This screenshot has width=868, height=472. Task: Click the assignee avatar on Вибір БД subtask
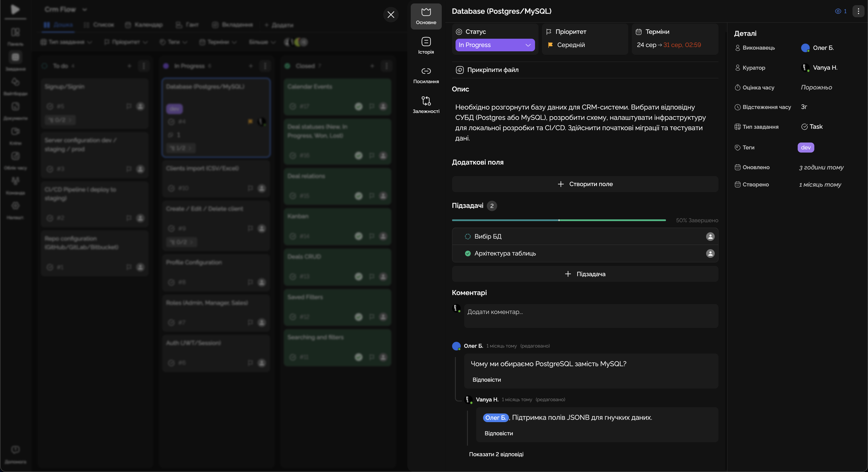[x=710, y=237]
